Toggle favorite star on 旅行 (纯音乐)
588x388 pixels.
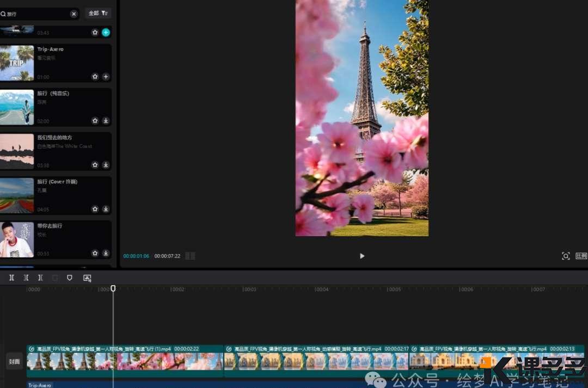point(95,121)
